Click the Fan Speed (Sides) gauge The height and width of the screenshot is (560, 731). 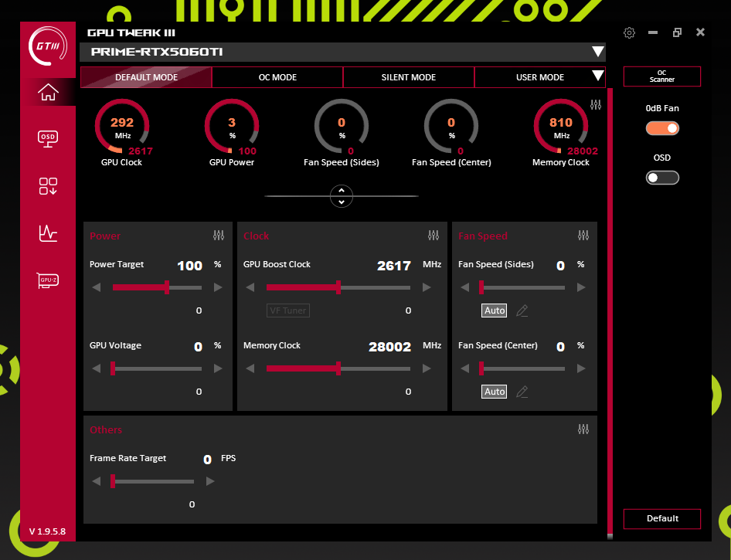coord(342,126)
